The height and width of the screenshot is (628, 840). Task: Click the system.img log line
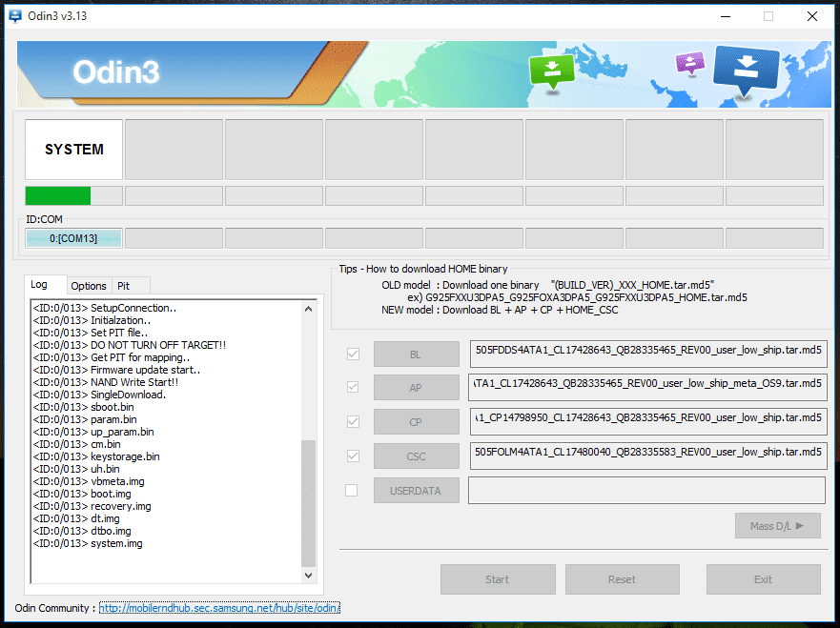(88, 543)
